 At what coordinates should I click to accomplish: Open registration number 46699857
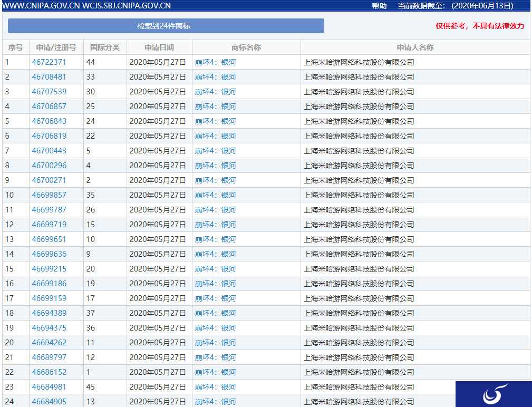coord(49,195)
